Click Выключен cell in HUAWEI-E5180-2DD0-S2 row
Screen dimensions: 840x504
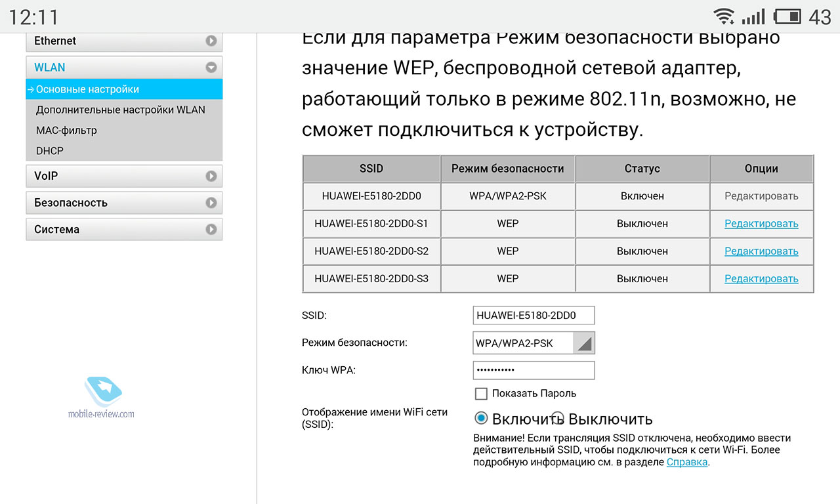click(642, 251)
